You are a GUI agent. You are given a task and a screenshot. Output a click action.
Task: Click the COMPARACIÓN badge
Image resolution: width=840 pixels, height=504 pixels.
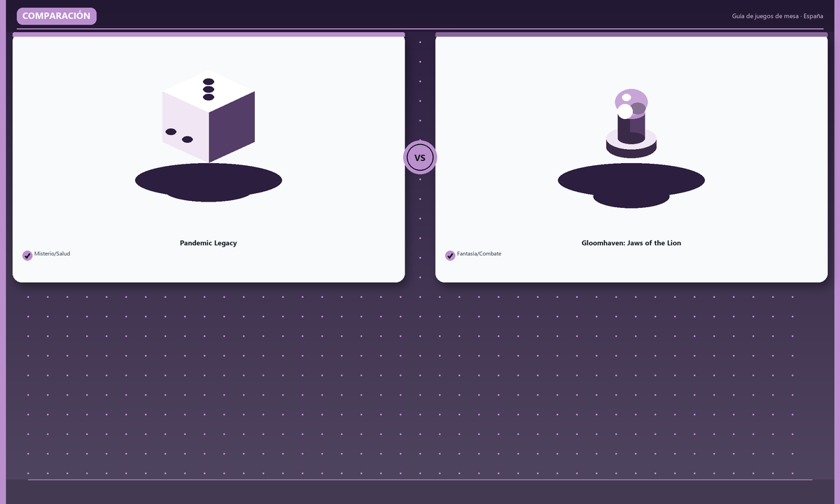pyautogui.click(x=57, y=16)
